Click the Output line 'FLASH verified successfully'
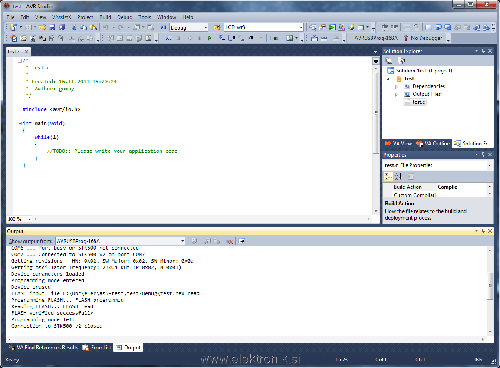Image resolution: width=500 pixels, height=368 pixels. coord(52,313)
